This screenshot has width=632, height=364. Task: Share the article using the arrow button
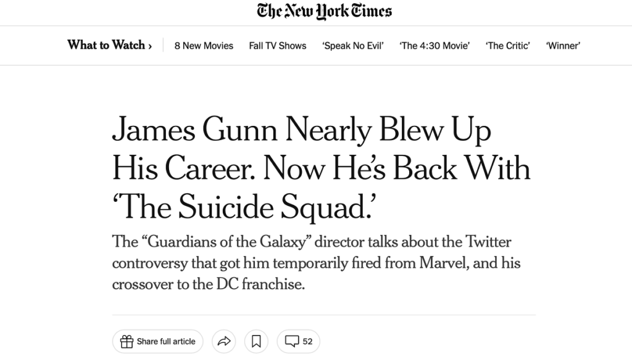pos(223,341)
